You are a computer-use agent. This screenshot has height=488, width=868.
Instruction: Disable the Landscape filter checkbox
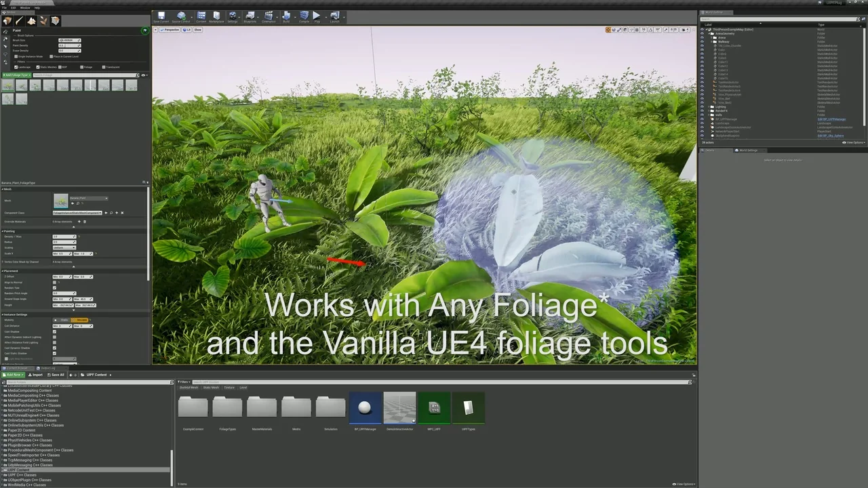click(17, 67)
